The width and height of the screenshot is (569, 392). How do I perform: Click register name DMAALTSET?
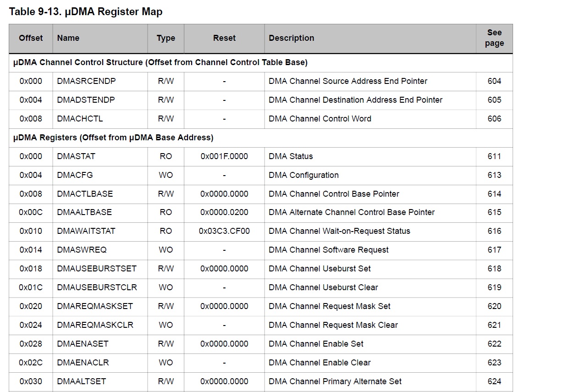(x=82, y=381)
